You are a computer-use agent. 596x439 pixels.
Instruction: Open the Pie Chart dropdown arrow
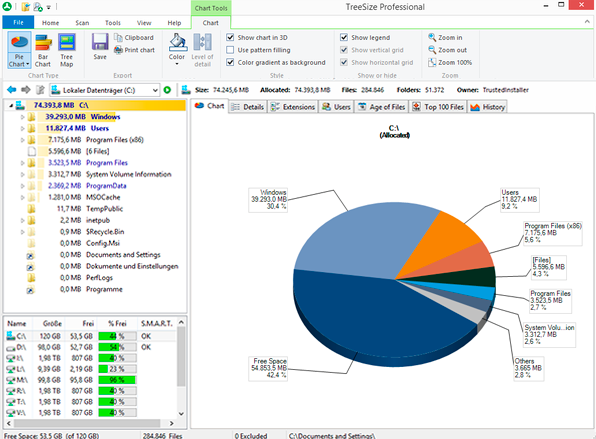28,64
